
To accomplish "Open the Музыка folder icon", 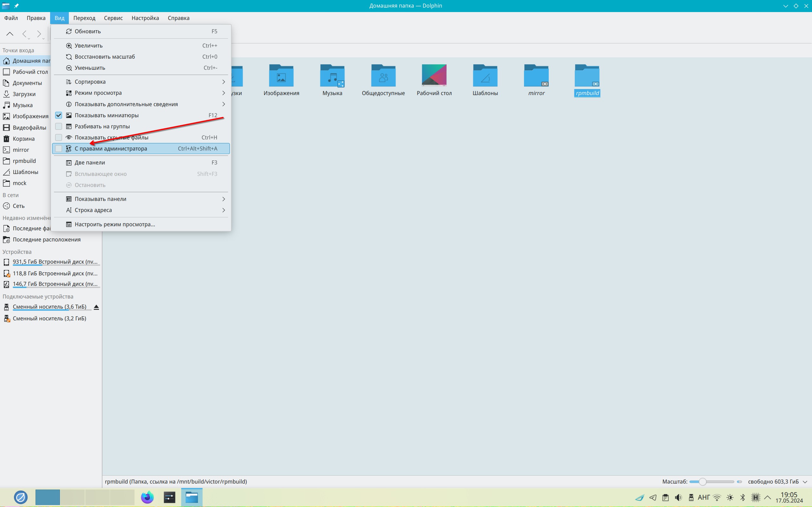I will coord(332,76).
